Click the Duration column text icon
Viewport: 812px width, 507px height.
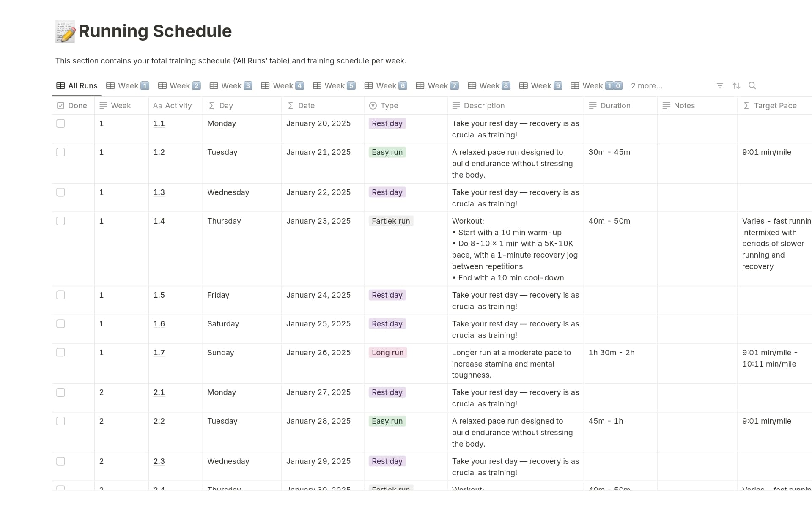coord(593,106)
